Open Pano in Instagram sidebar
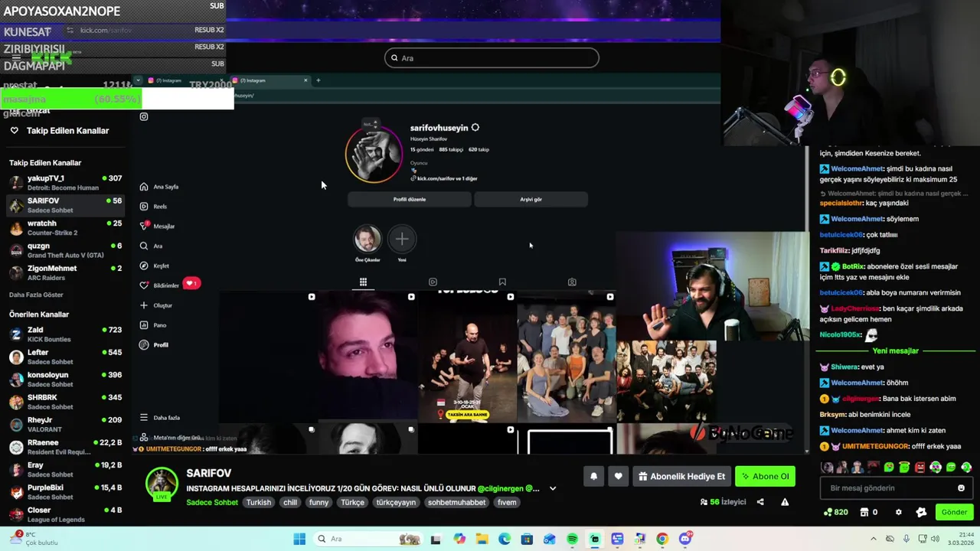 click(153, 325)
